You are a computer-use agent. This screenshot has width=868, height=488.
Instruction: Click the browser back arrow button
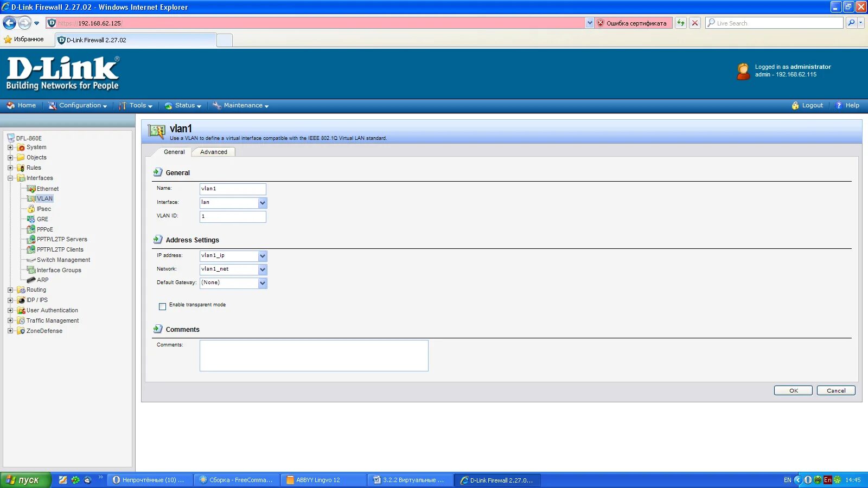(9, 23)
